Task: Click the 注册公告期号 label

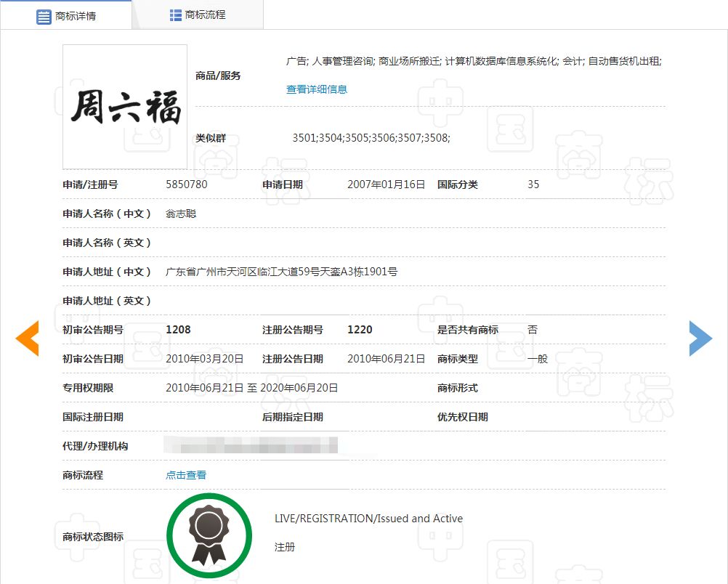Action: (x=293, y=330)
